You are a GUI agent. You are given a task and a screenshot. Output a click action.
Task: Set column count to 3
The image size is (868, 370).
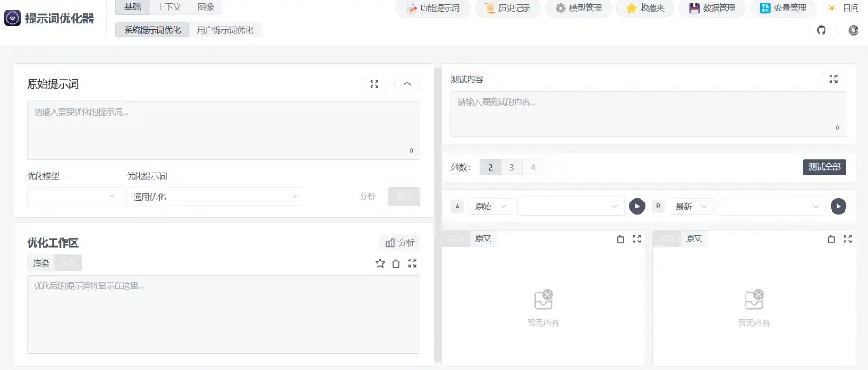511,168
